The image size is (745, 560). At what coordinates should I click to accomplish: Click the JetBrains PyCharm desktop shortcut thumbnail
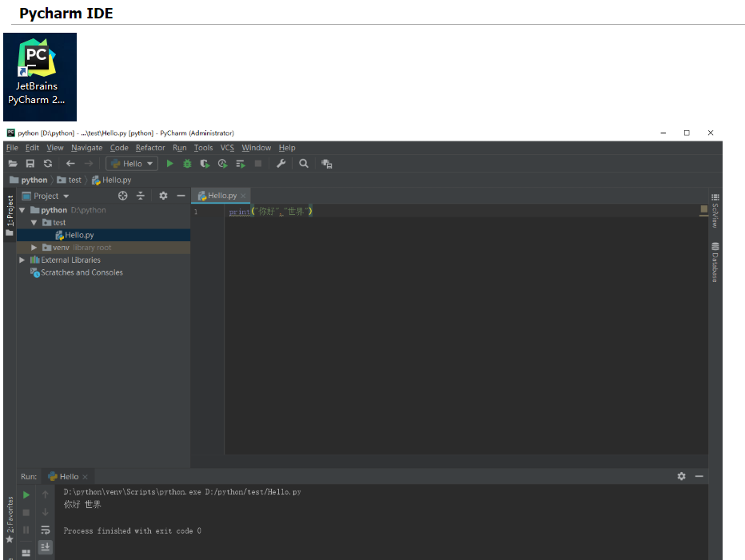click(40, 77)
